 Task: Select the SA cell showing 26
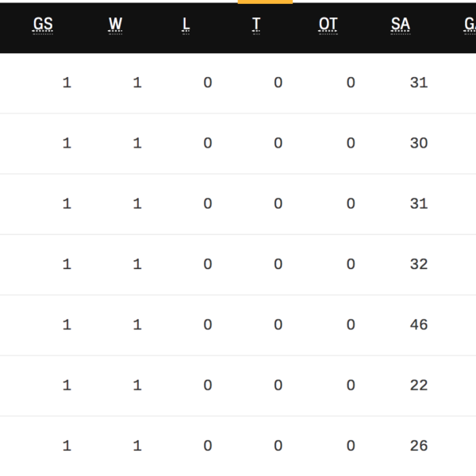point(419,446)
